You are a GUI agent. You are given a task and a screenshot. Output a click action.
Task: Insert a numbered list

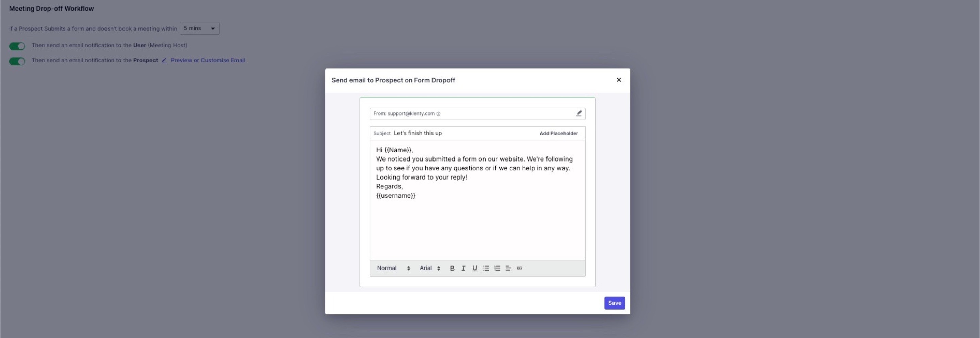click(x=497, y=268)
